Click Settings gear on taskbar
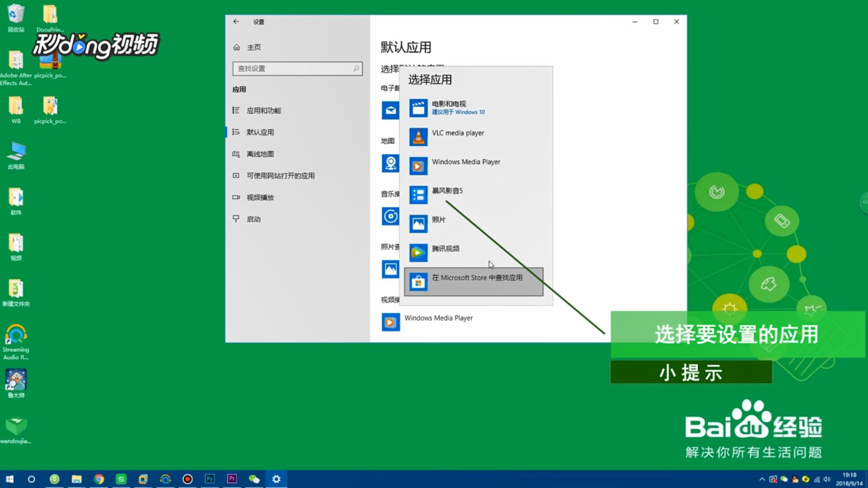Viewport: 868px width, 488px height. (276, 479)
